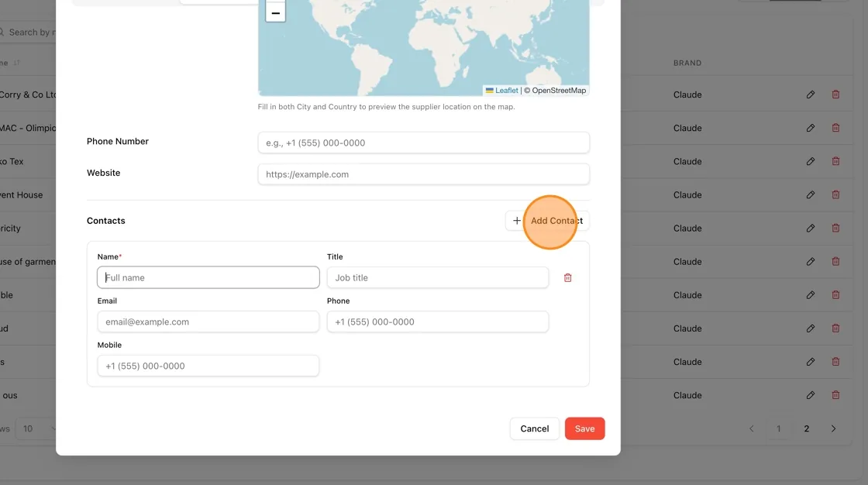Delete the Tex supplier row
The height and width of the screenshot is (485, 868).
click(x=836, y=161)
